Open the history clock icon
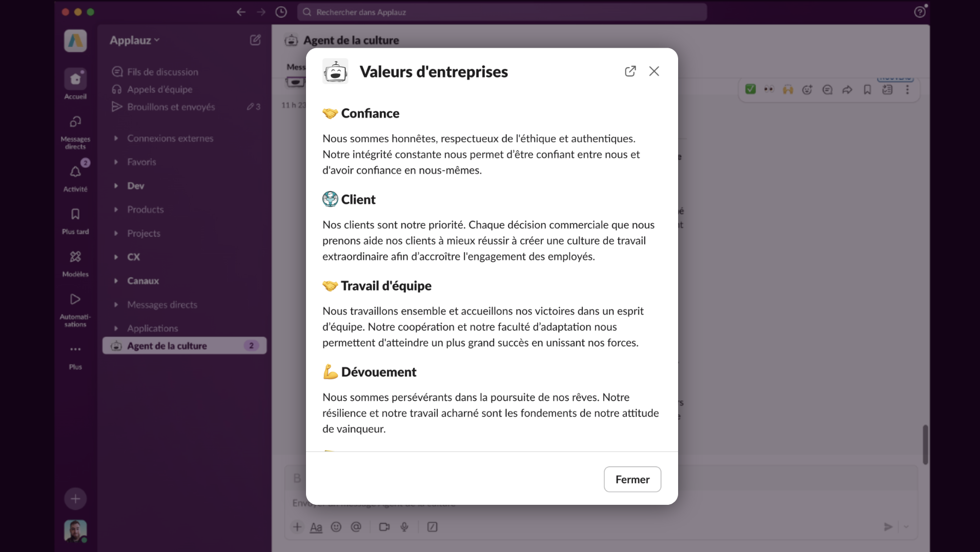Image resolution: width=980 pixels, height=552 pixels. 281,12
